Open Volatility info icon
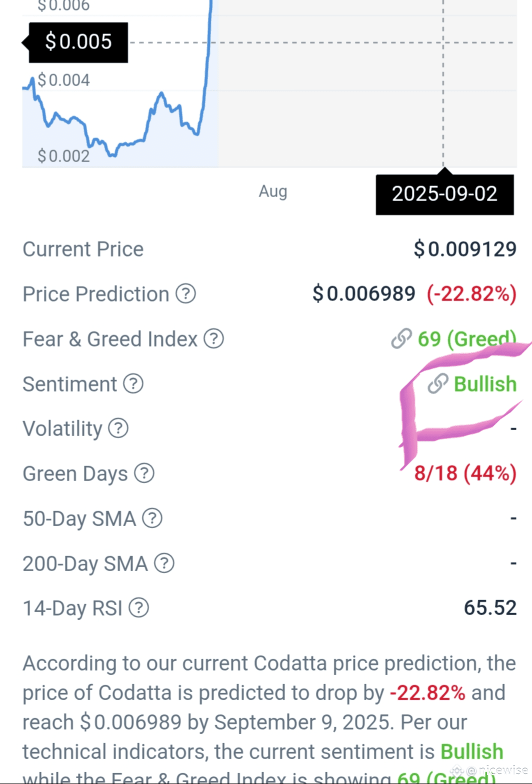The height and width of the screenshot is (784, 532). [x=118, y=428]
